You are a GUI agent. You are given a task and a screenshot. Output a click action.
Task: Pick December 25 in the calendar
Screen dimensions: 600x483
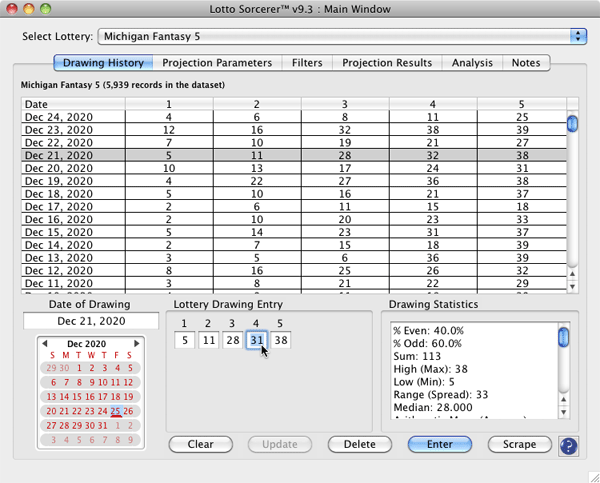116,411
